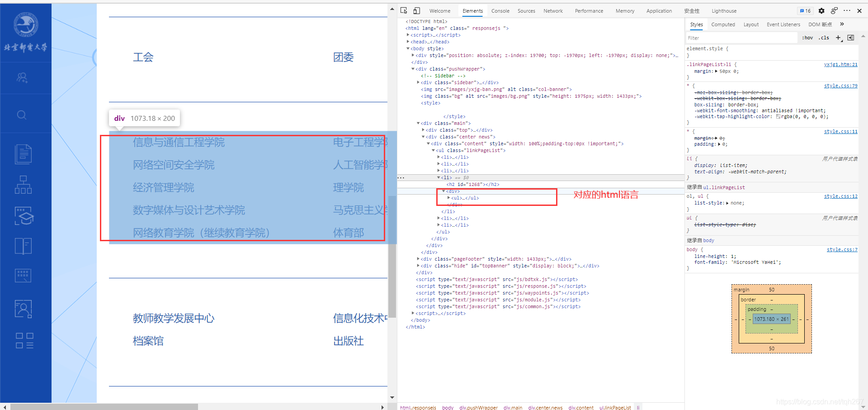This screenshot has width=868, height=410.
Task: Open yxjg1.htm:21 source link
Action: click(x=840, y=65)
